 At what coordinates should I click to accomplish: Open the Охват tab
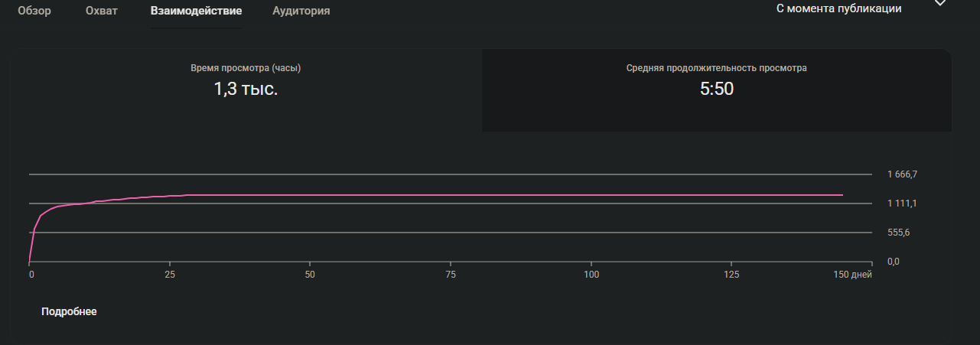(x=102, y=11)
